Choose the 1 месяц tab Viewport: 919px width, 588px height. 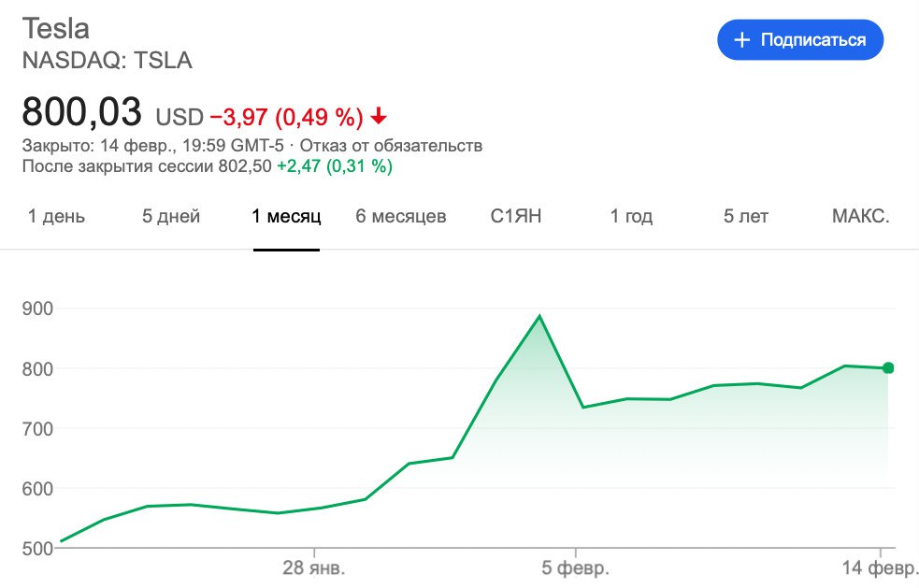pos(286,217)
